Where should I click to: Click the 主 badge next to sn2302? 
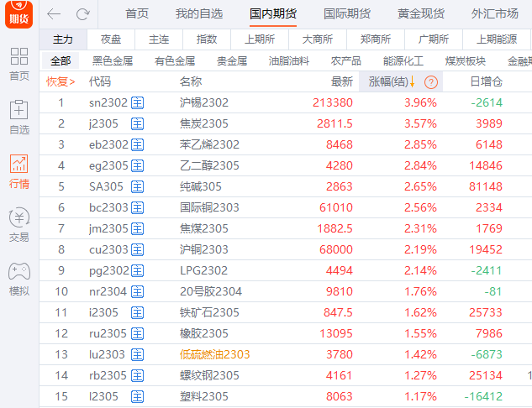tap(137, 102)
